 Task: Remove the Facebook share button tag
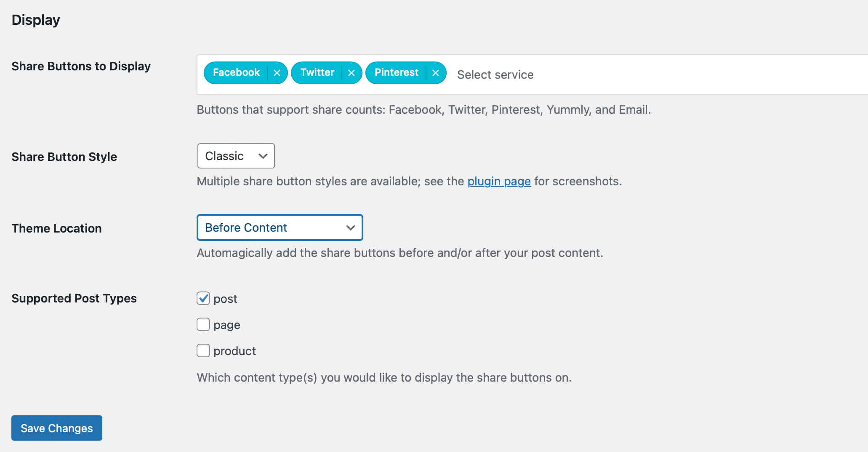tap(277, 72)
